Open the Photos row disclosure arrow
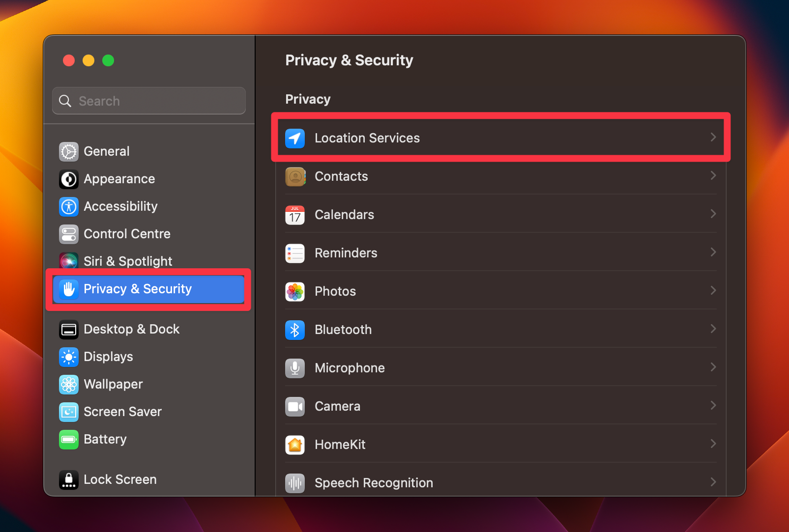 tap(713, 290)
